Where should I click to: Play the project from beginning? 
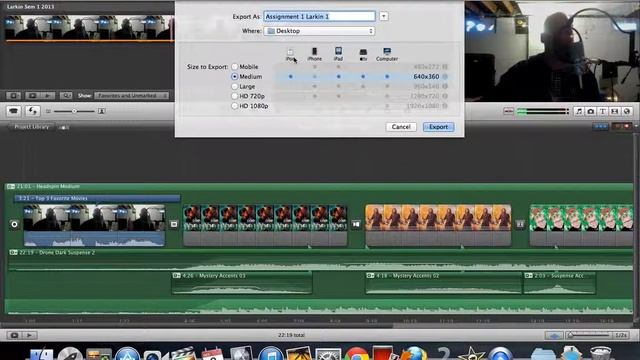[29, 335]
